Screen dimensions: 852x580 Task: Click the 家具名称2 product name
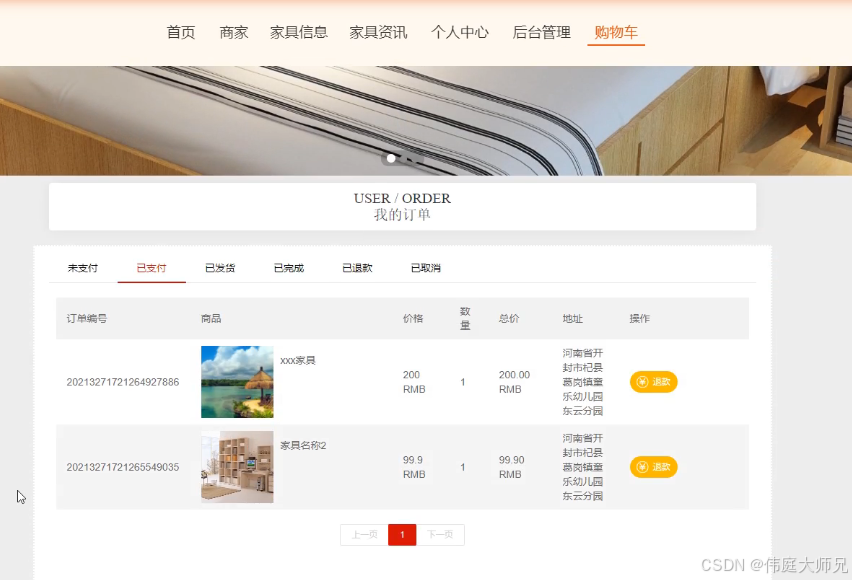coord(303,446)
